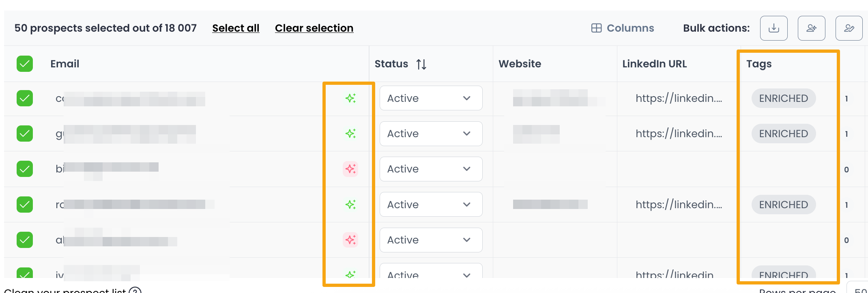Viewport: 868px width, 293px height.
Task: Click the green enrichment sparkle in fourth row
Action: (x=350, y=205)
